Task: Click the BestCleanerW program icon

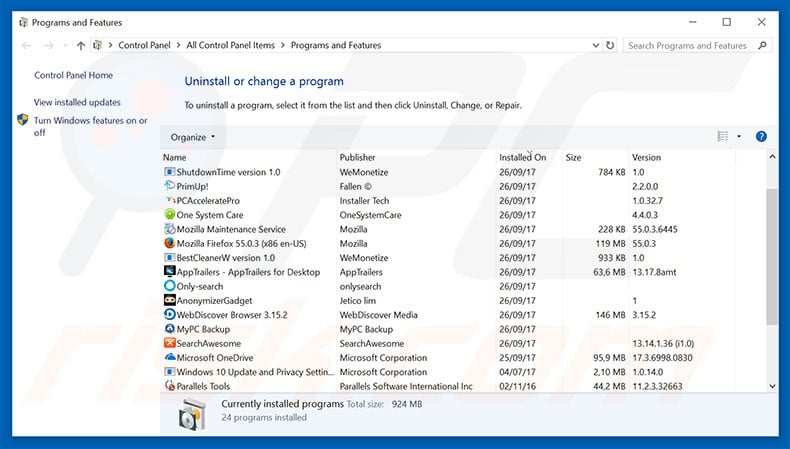Action: [x=170, y=258]
